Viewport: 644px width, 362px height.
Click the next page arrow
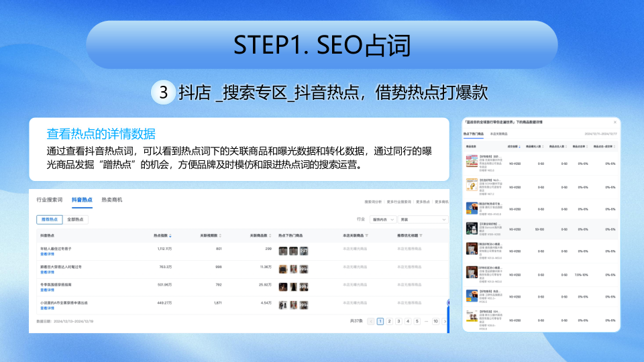(445, 321)
